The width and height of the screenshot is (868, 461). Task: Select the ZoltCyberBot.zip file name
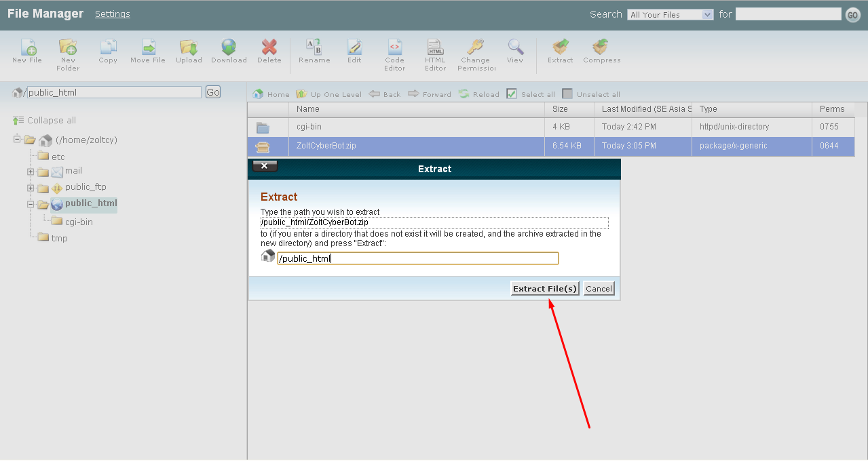(x=326, y=146)
